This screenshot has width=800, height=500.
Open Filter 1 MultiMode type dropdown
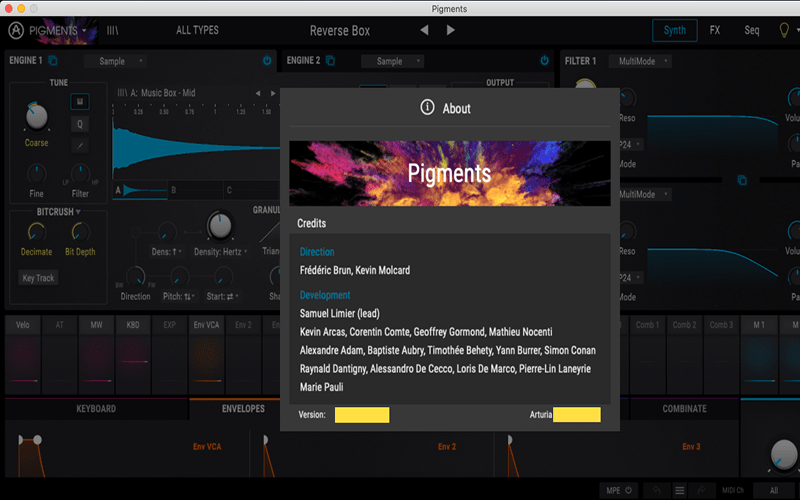tap(640, 61)
